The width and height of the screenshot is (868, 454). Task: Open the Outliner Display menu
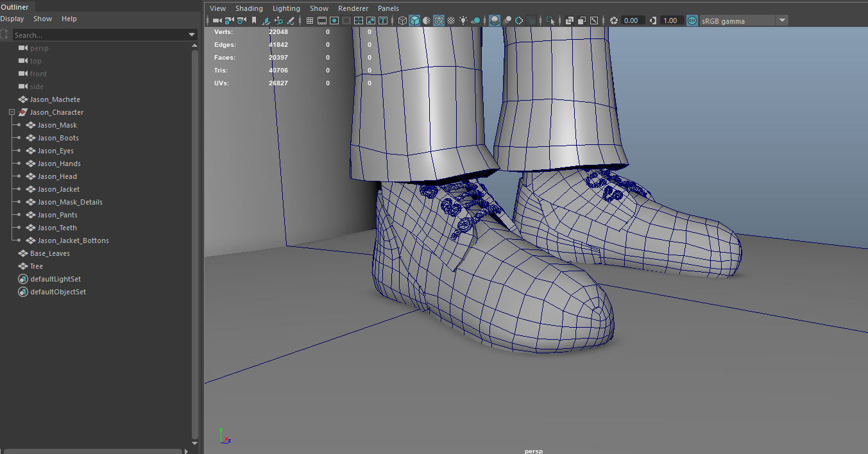[12, 19]
